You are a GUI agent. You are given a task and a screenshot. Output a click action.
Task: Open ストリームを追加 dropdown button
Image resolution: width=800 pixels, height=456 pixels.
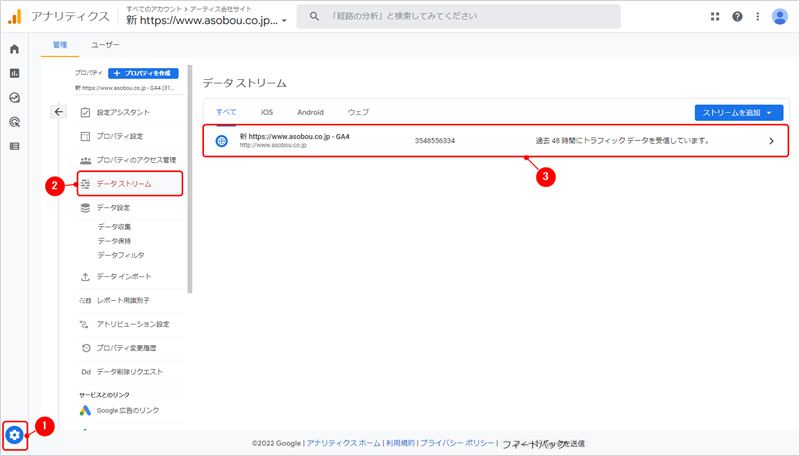[738, 113]
